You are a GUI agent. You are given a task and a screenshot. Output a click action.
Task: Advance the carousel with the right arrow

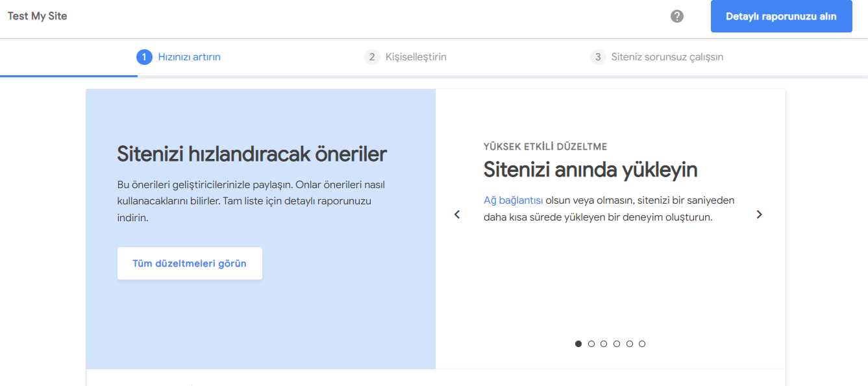point(759,214)
